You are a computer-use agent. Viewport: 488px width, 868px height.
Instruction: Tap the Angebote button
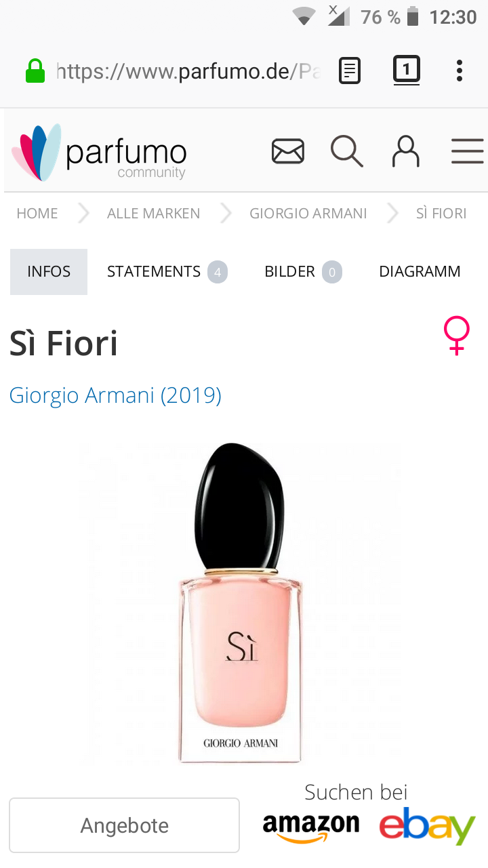click(x=125, y=825)
